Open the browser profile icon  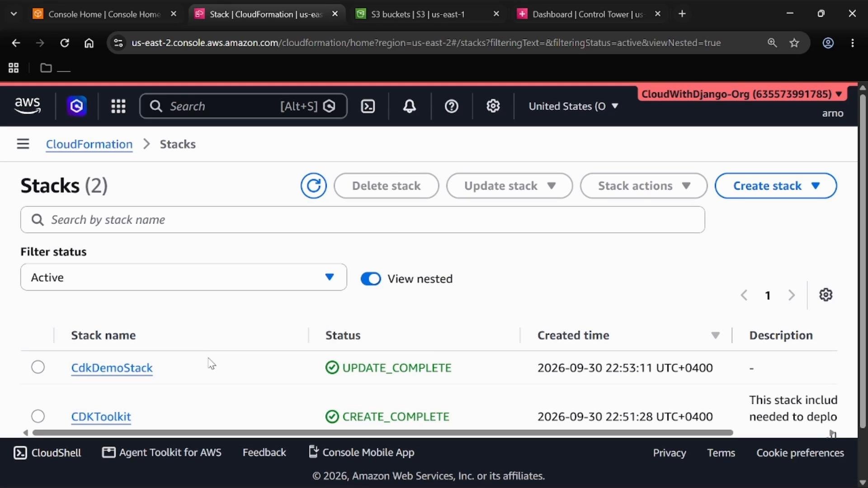click(828, 43)
